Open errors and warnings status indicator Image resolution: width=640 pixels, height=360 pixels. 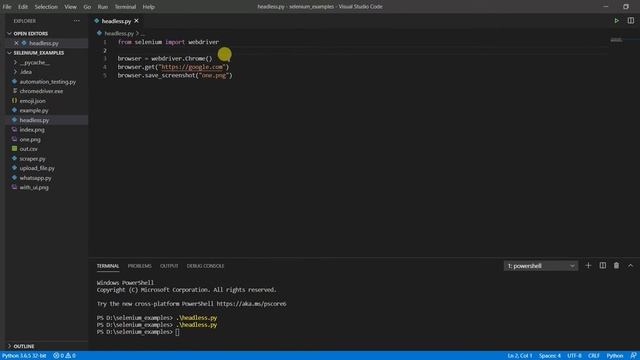pyautogui.click(x=64, y=356)
